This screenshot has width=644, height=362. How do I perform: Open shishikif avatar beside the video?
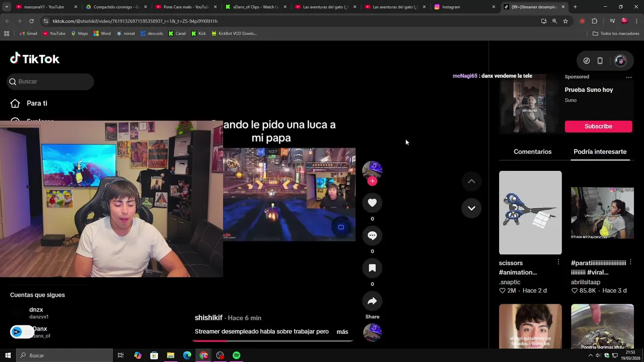[372, 170]
